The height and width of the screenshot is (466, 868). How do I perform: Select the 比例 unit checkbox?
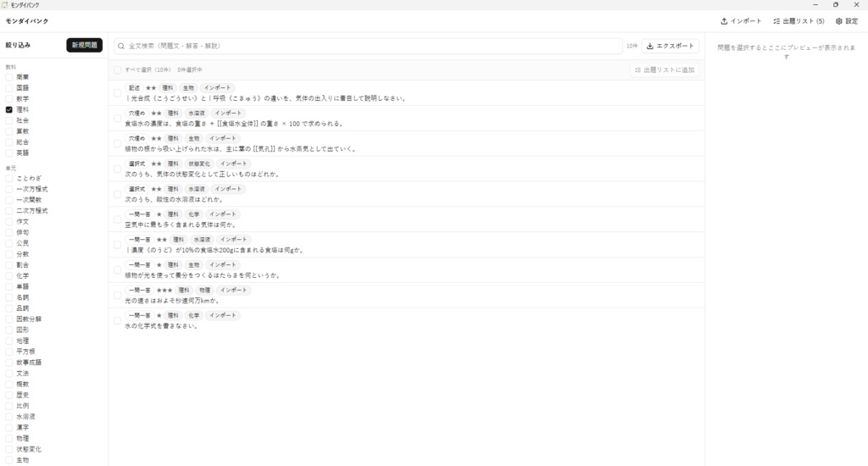8,406
